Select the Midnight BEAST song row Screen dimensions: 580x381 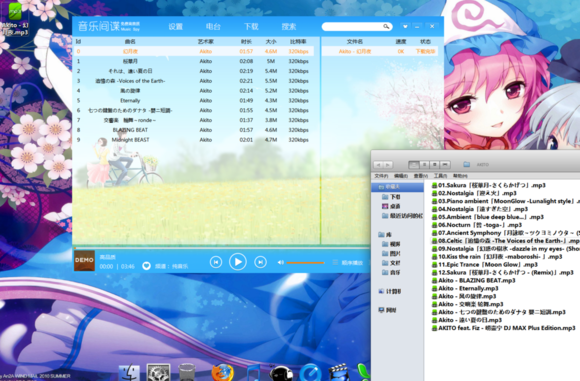(x=193, y=140)
